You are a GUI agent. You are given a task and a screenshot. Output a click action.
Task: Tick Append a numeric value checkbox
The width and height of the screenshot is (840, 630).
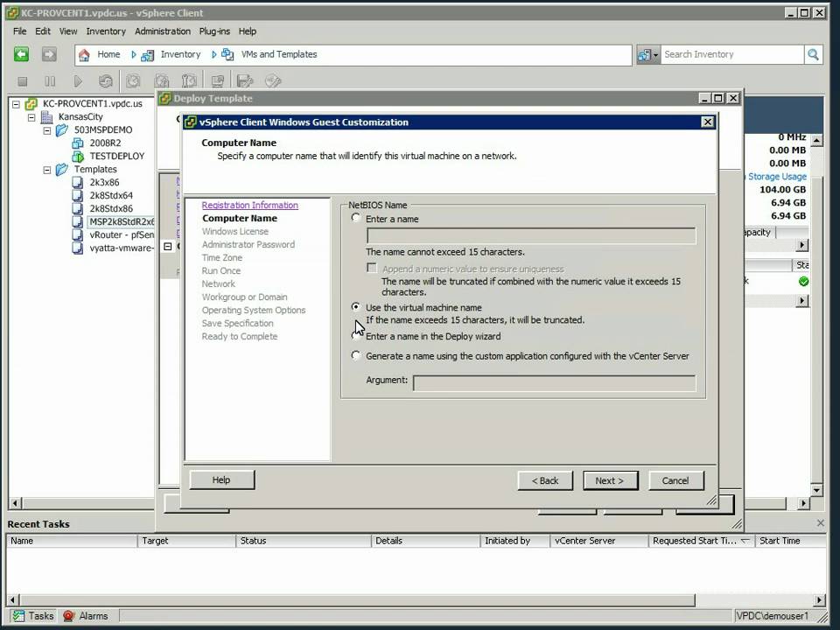coord(372,268)
